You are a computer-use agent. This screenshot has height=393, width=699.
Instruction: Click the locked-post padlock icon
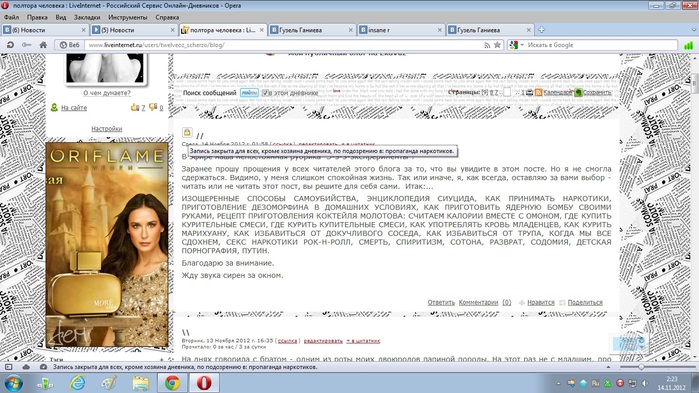point(187,132)
